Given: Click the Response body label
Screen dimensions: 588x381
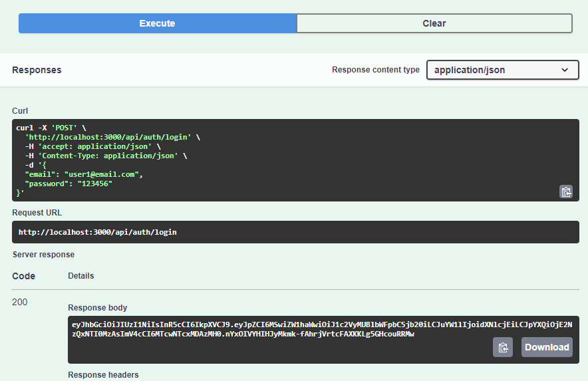Looking at the screenshot, I should point(98,308).
